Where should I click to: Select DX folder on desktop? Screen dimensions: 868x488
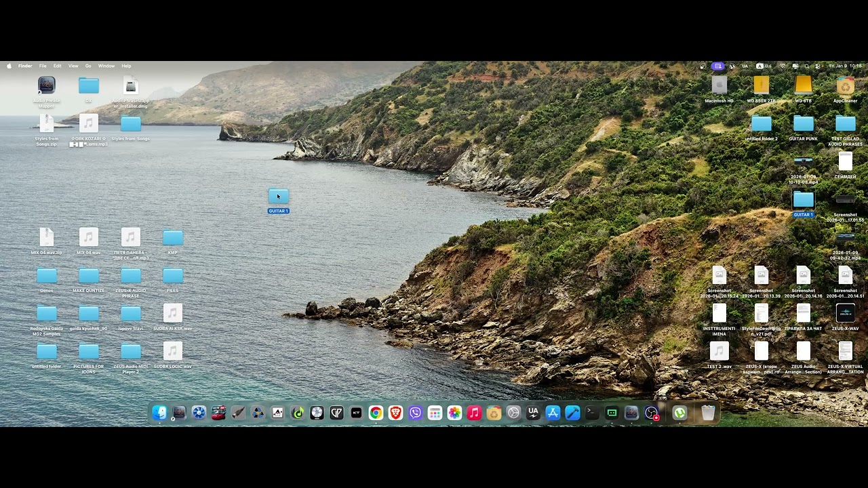[89, 85]
